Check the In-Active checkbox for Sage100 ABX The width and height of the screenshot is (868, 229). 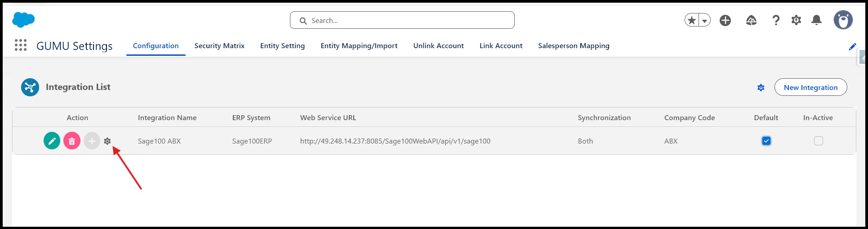pos(819,141)
